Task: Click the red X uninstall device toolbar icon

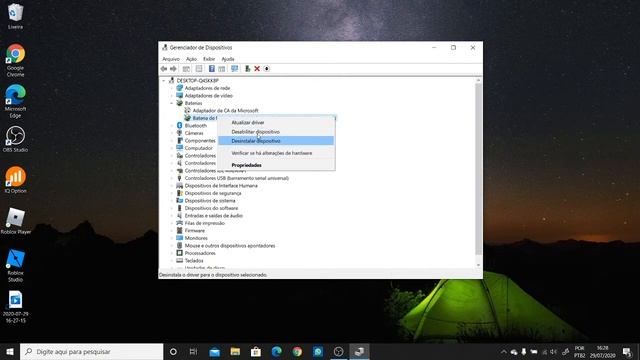Action: [257, 69]
